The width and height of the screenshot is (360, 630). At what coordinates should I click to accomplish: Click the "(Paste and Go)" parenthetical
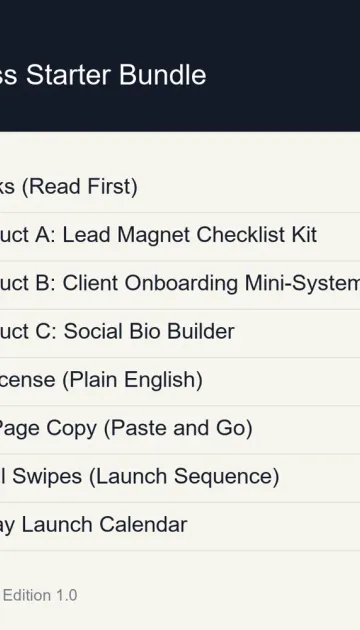click(x=178, y=429)
